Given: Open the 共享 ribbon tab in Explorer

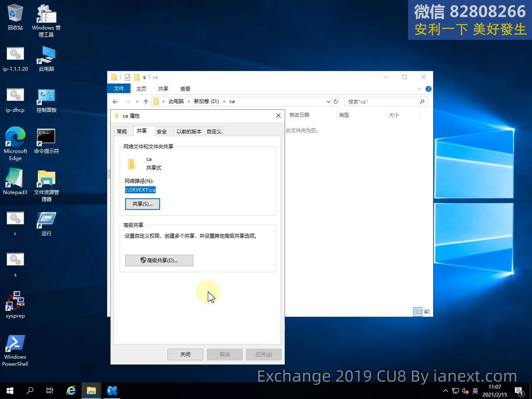Looking at the screenshot, I should point(163,89).
